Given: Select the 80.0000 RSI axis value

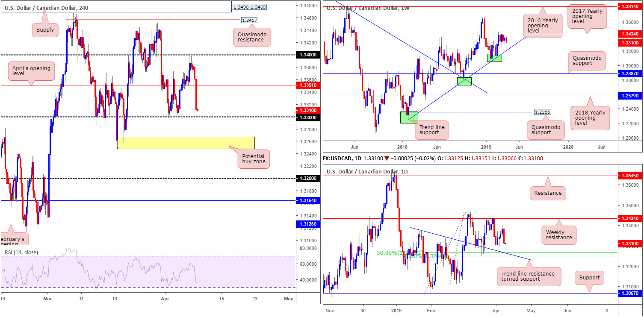Looking at the screenshot, I should pyautogui.click(x=308, y=248).
